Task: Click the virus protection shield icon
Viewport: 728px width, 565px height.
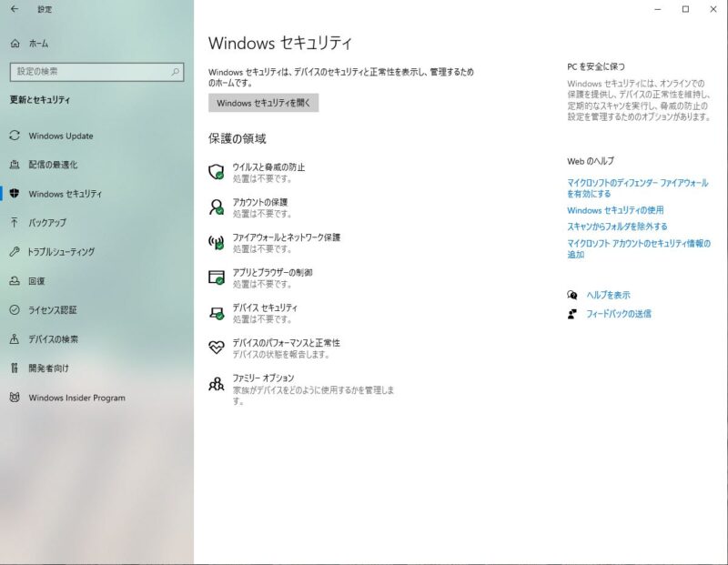Action: coord(217,172)
